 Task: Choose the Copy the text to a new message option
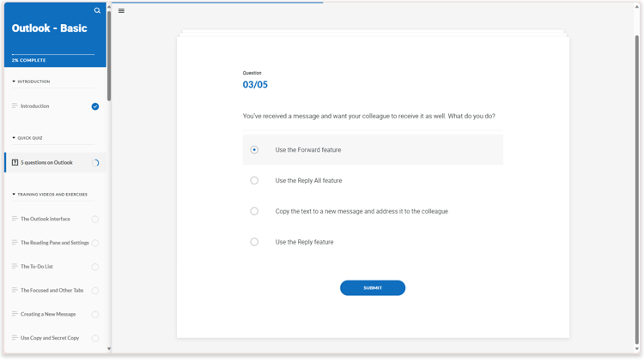[x=254, y=211]
